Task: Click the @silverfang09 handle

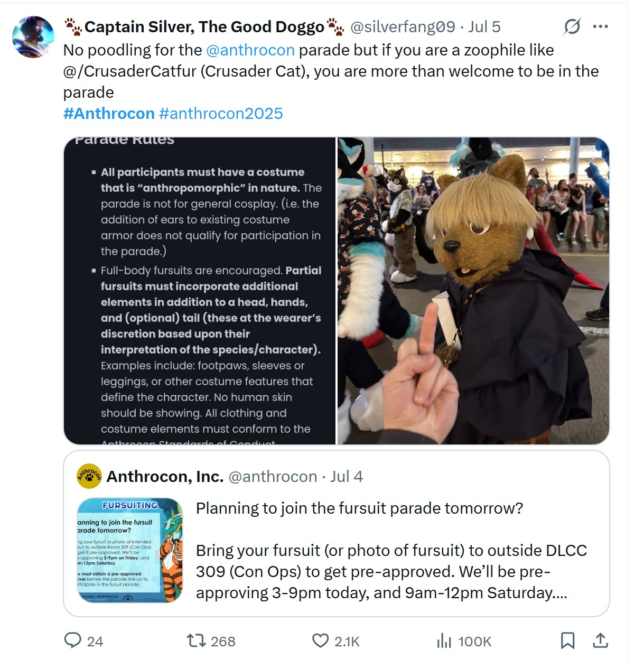Action: [x=403, y=26]
